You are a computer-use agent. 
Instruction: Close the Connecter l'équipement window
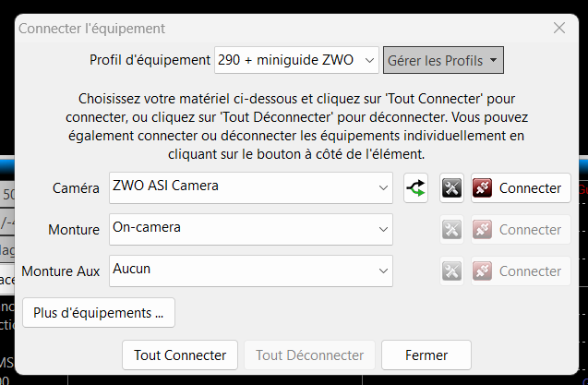point(558,28)
